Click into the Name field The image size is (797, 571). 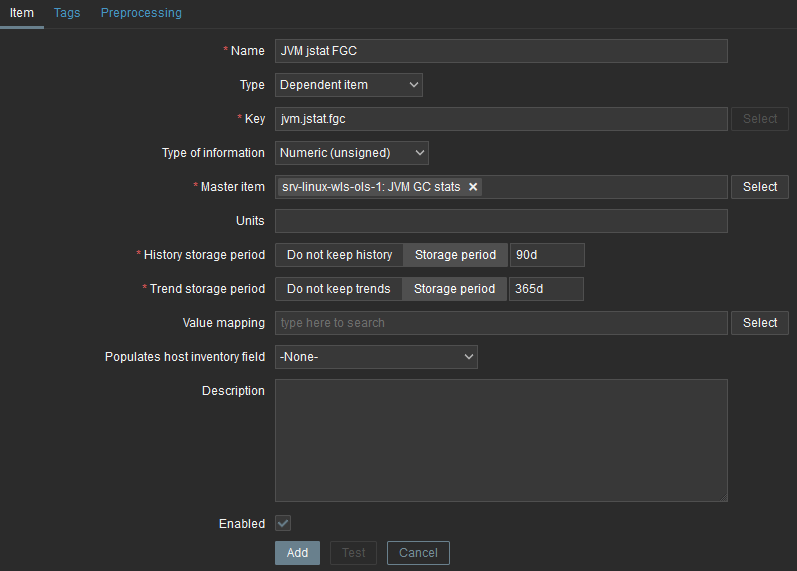point(500,51)
